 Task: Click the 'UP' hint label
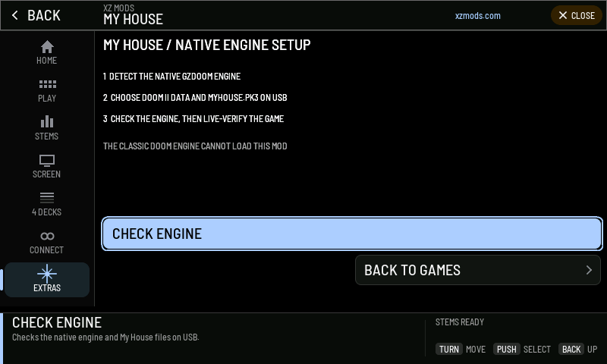coord(593,350)
